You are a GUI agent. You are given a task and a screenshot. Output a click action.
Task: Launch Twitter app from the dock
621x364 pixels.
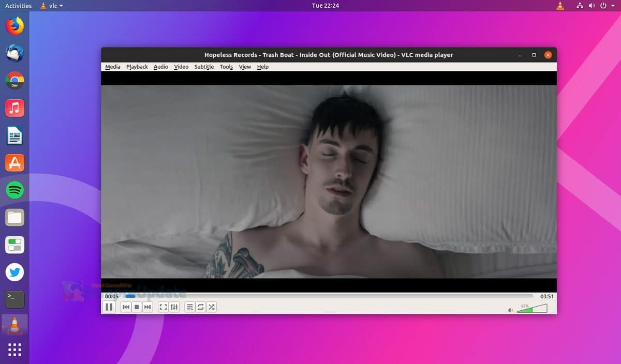click(x=14, y=272)
